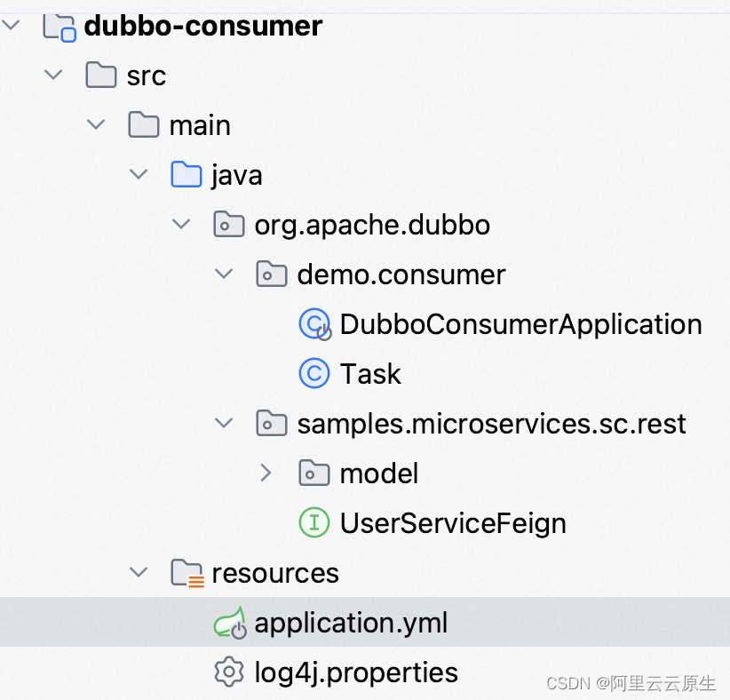Click the demo.consumer package icon
This screenshot has width=730, height=700.
[x=272, y=274]
